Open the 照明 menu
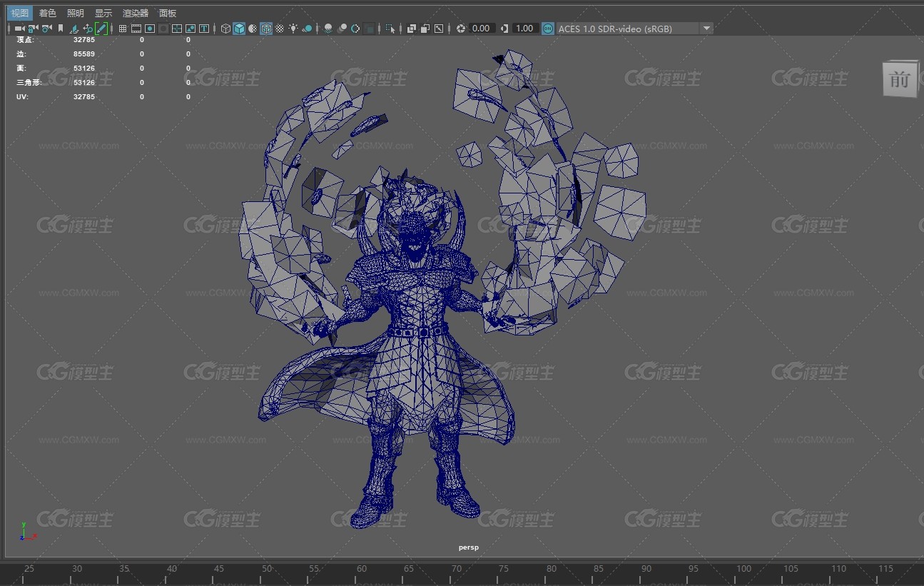This screenshot has width=924, height=586. tap(75, 13)
